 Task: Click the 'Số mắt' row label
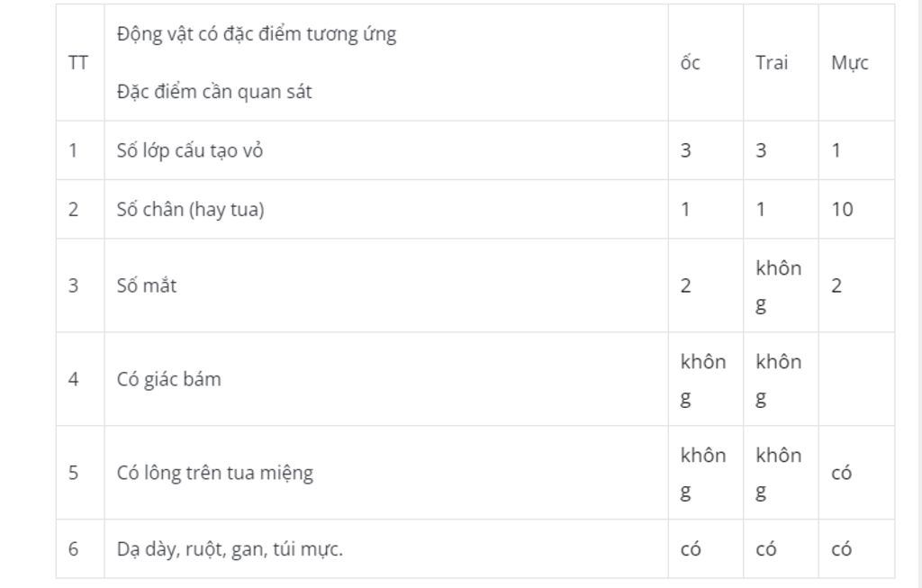point(147,285)
